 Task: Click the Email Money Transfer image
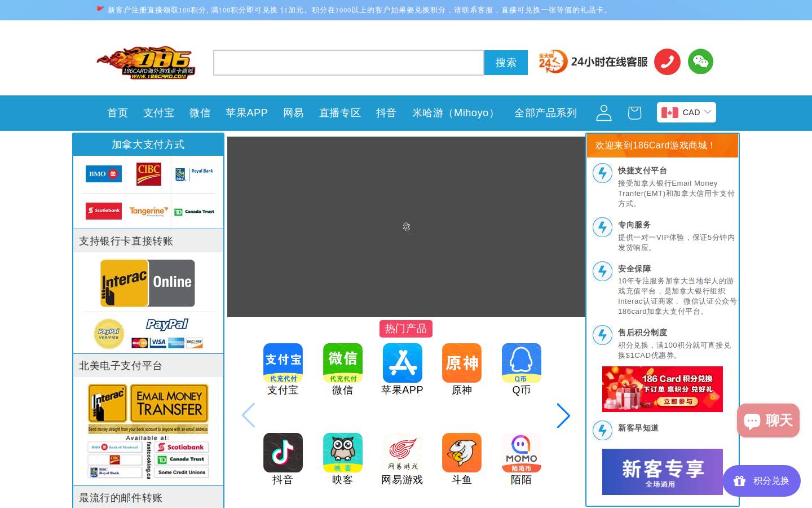pos(148,431)
